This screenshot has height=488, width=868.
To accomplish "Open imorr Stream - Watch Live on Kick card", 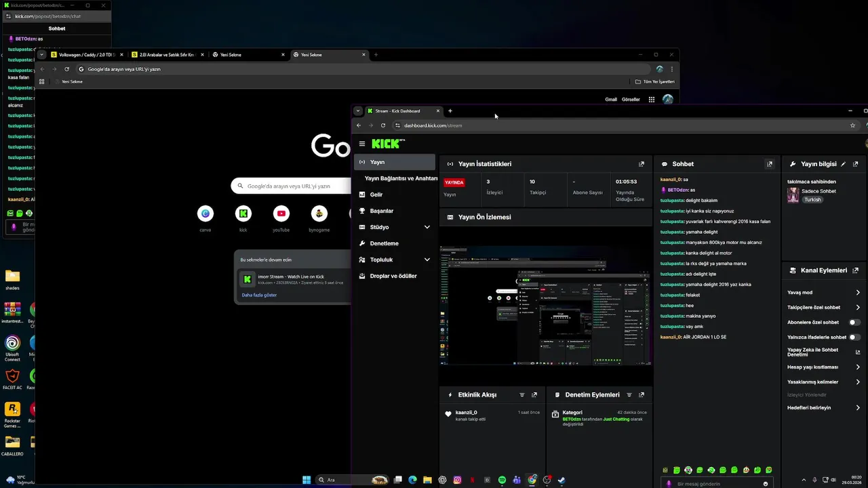I will tap(293, 279).
